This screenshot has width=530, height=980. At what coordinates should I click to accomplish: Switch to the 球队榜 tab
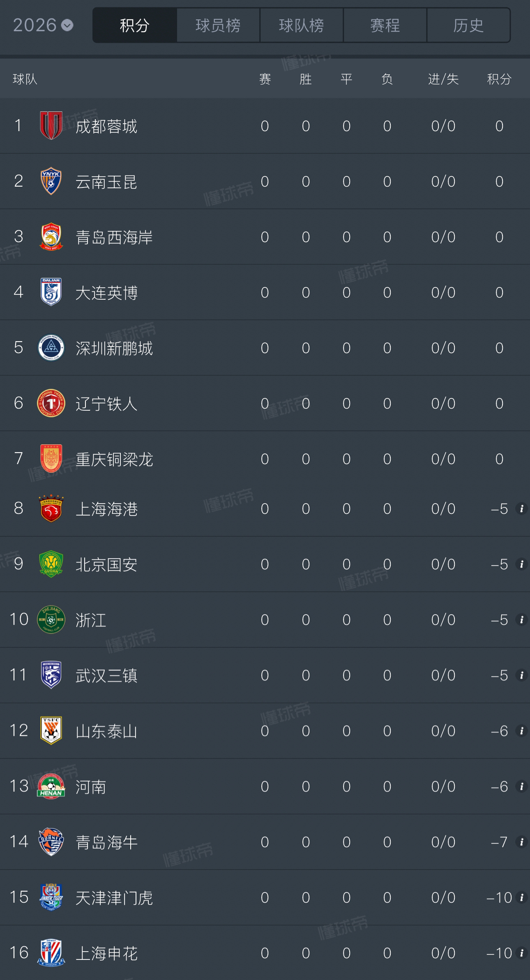click(302, 25)
